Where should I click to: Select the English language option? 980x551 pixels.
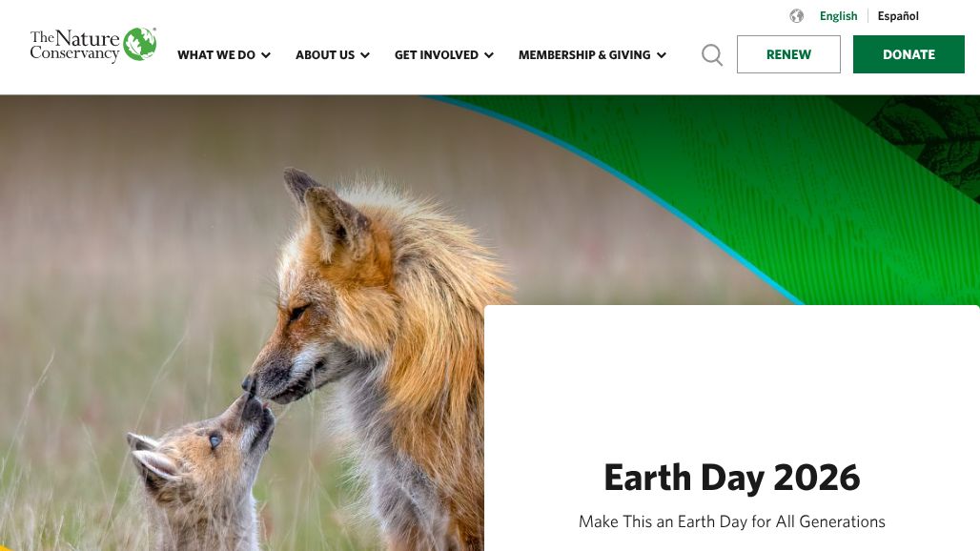838,16
